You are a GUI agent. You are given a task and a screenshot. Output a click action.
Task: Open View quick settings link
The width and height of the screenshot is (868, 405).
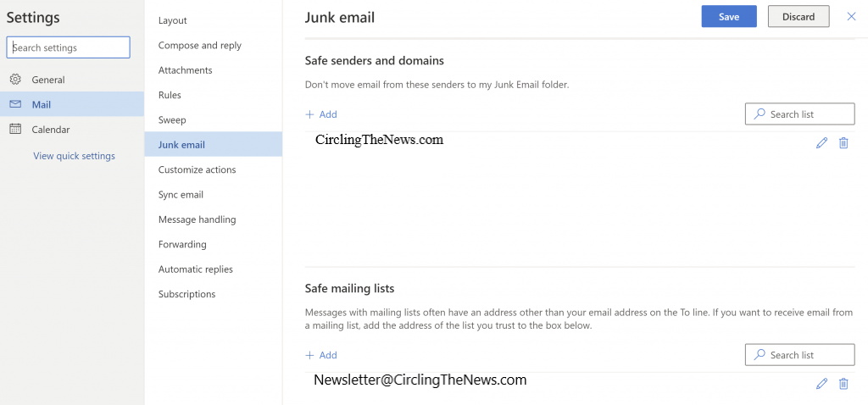click(x=75, y=156)
